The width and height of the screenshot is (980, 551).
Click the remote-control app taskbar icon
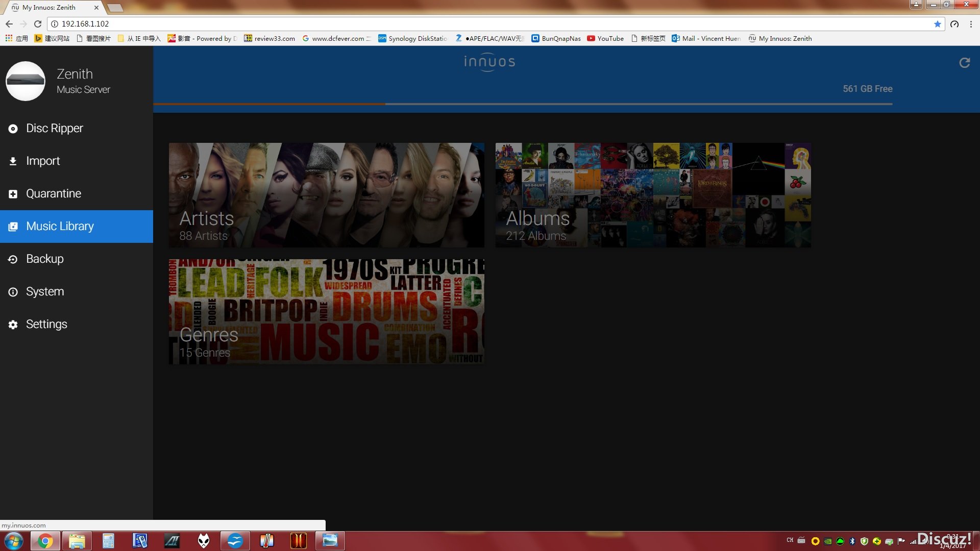pyautogui.click(x=140, y=541)
